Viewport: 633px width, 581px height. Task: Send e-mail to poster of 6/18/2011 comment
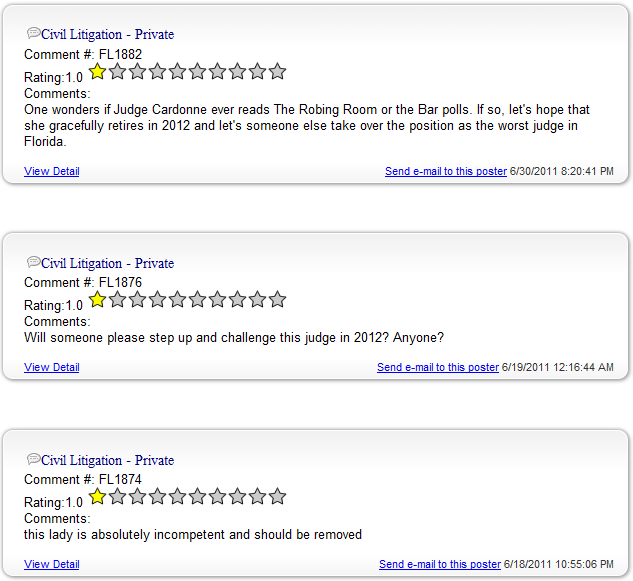coord(440,564)
